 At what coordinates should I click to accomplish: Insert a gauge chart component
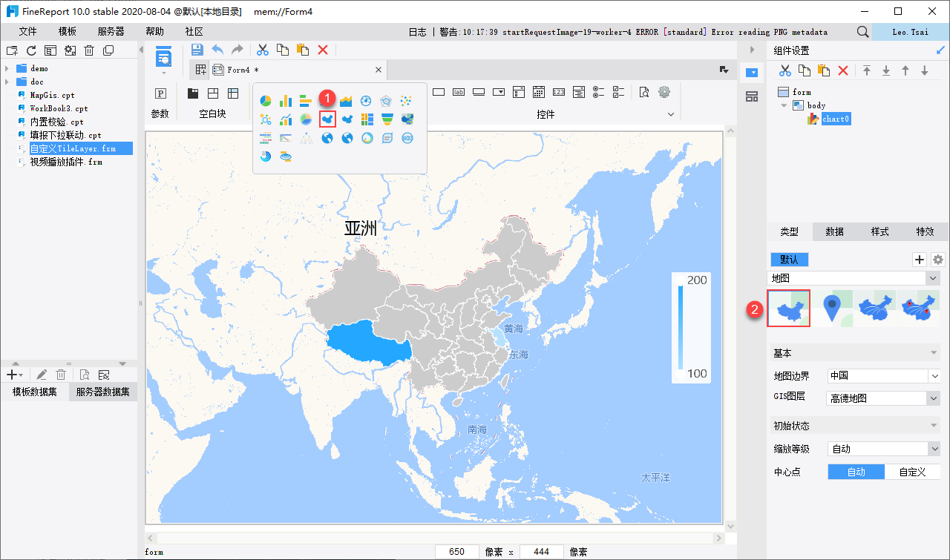coord(366,101)
